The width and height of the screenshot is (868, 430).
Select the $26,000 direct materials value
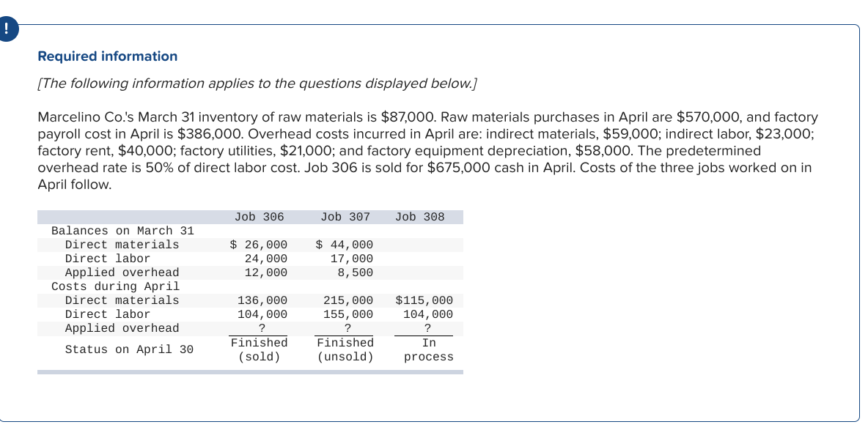click(258, 244)
